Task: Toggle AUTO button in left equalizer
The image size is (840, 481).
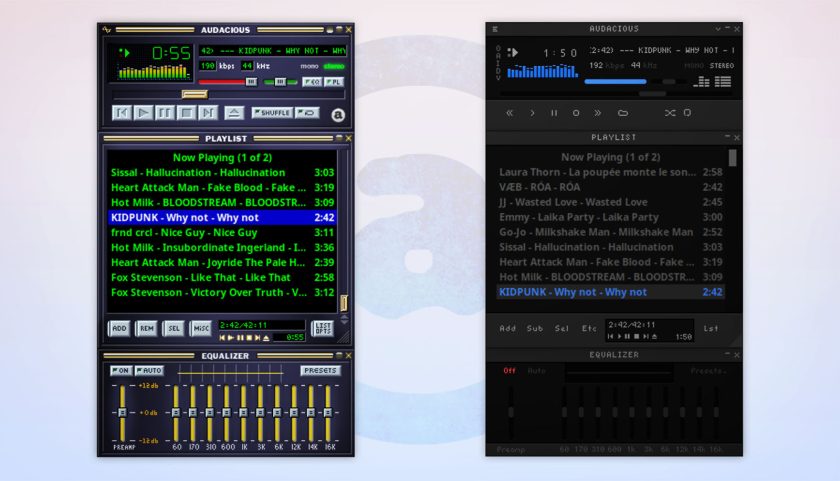Action: pyautogui.click(x=149, y=371)
